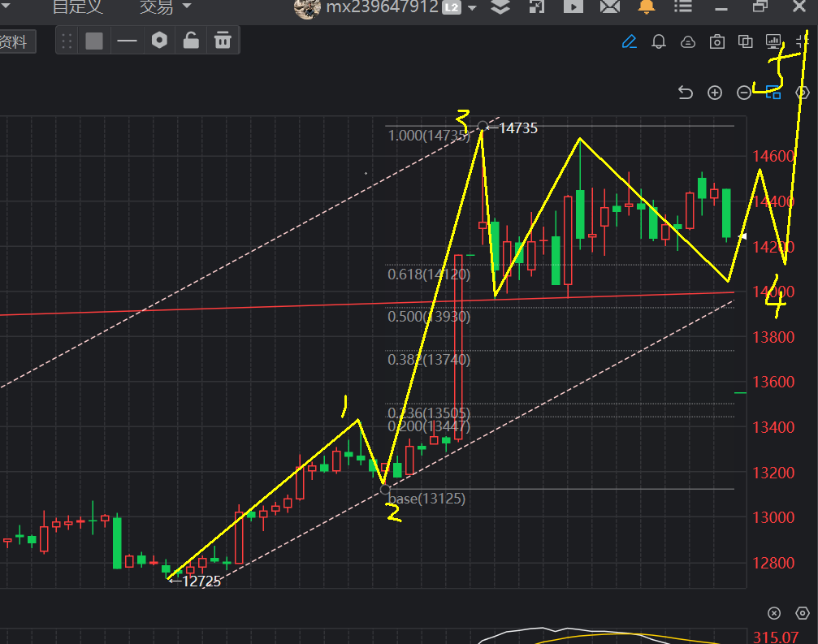This screenshot has width=818, height=644.
Task: Open the 自定义 menu
Action: [78, 6]
